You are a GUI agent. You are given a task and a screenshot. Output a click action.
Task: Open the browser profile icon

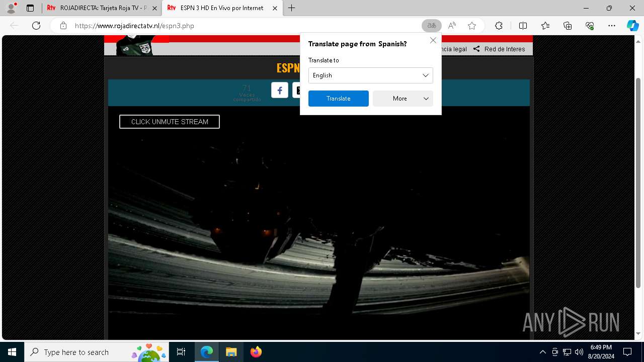(11, 8)
